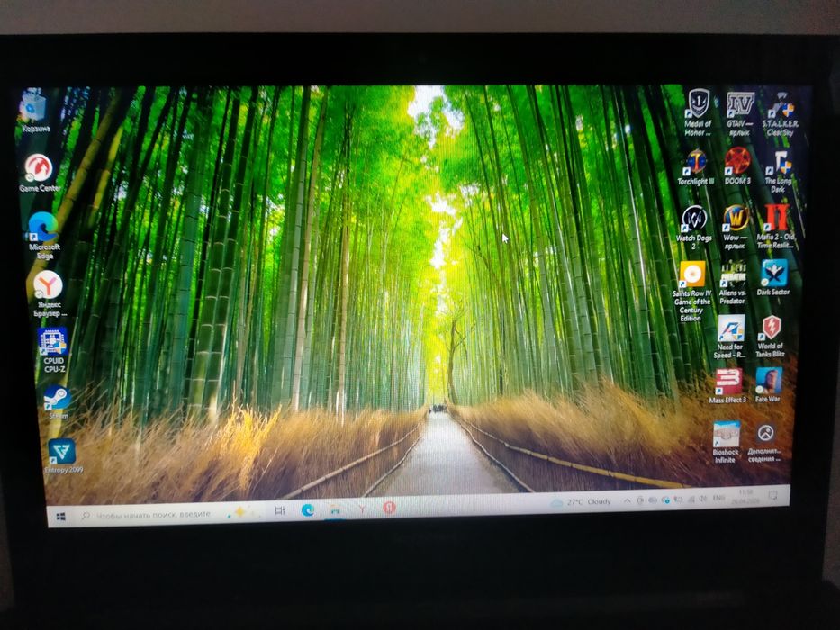Open Task View from the taskbar
Screen dimensions: 840x630
point(280,510)
